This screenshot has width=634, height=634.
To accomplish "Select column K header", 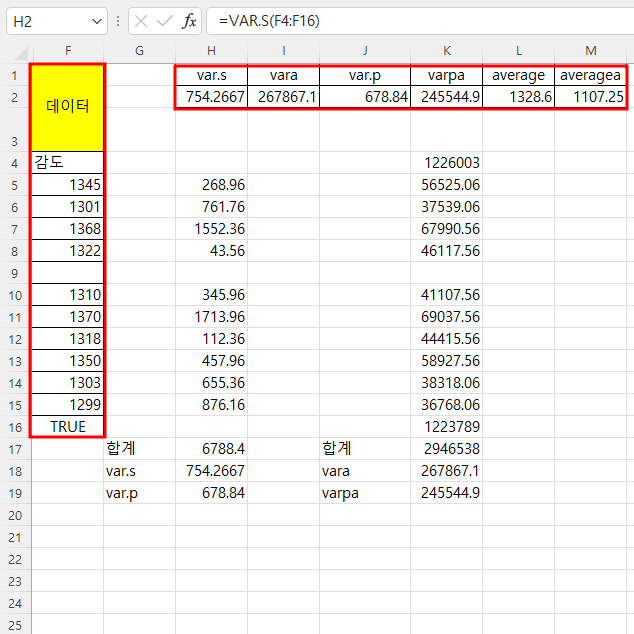I will [x=446, y=51].
